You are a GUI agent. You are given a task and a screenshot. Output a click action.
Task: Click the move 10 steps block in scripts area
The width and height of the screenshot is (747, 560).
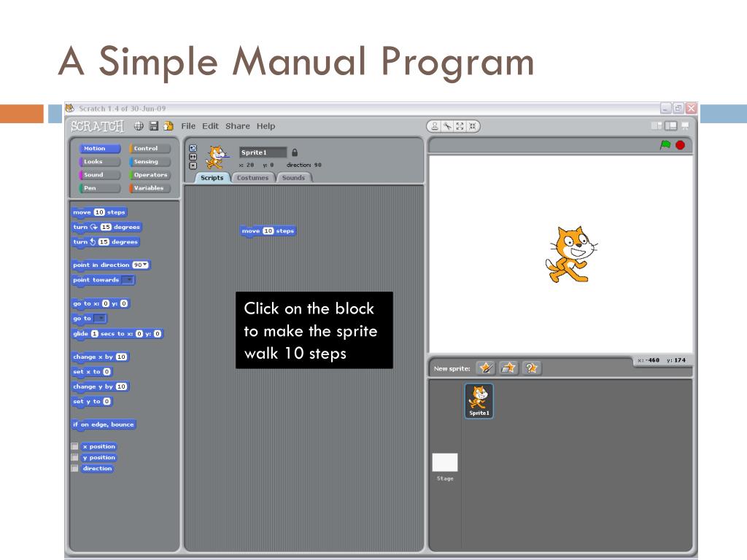tap(268, 231)
